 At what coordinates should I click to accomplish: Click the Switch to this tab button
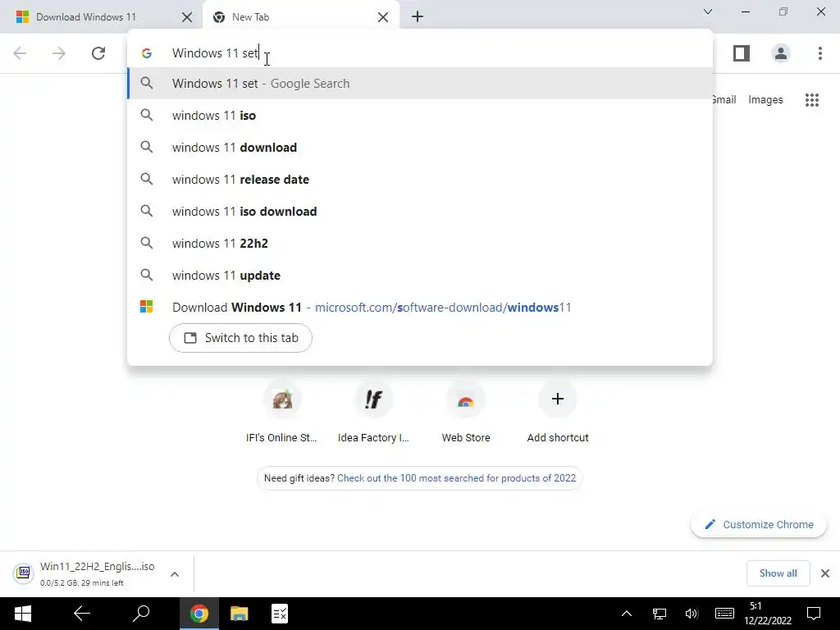tap(240, 338)
